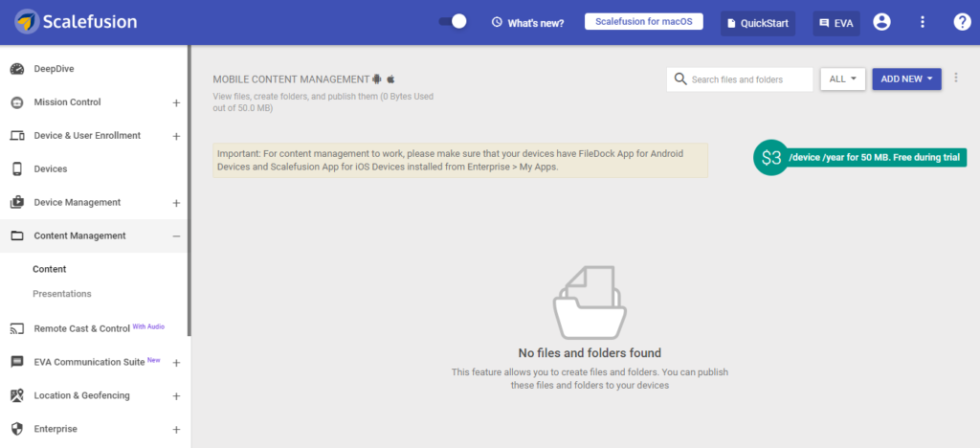Viewport: 980px width, 448px height.
Task: Toggle the switch in the top header
Action: pyautogui.click(x=453, y=22)
